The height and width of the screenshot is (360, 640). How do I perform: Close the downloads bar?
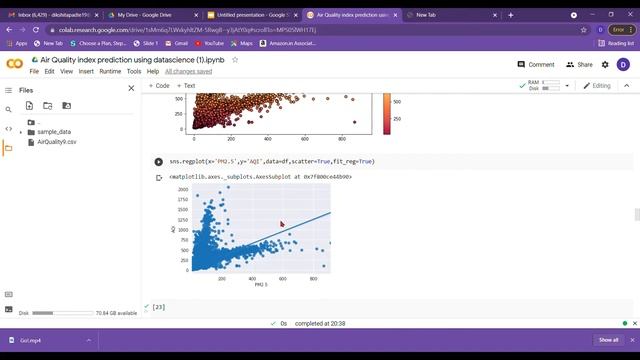pyautogui.click(x=632, y=340)
